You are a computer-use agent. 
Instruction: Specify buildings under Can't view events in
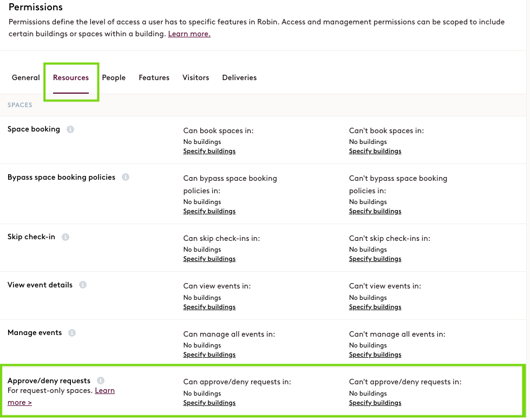[x=375, y=307]
